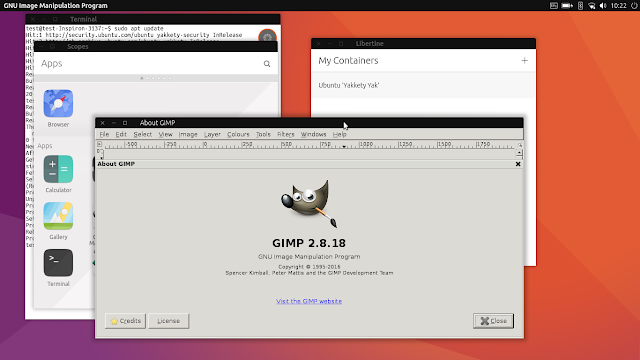Select the Ubuntu 'Yakkety Yak' container

(x=423, y=85)
